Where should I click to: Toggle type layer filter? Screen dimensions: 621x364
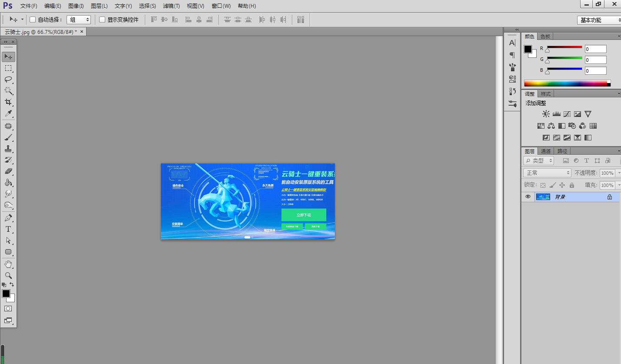point(587,160)
